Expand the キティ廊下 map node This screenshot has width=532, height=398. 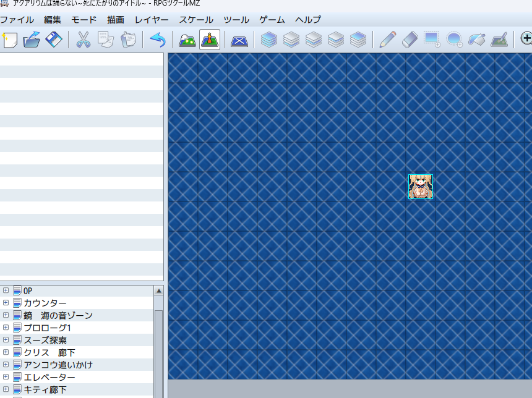(6, 389)
